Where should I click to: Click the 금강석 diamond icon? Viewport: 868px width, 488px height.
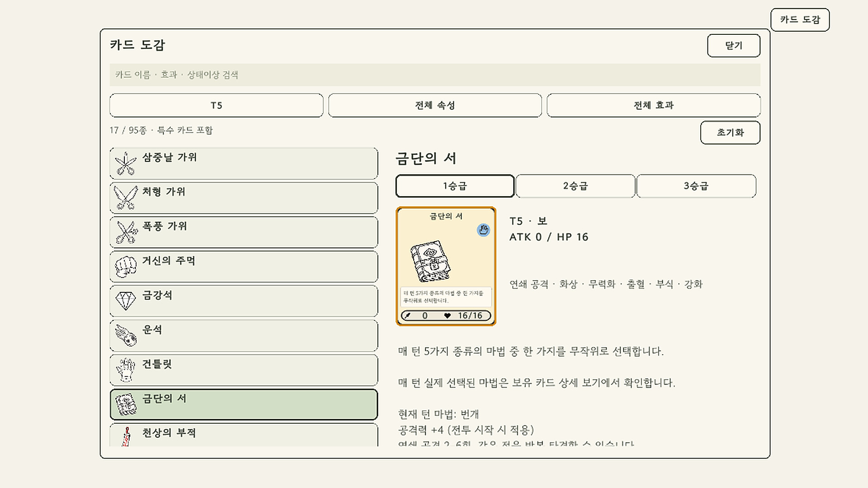coord(126,301)
